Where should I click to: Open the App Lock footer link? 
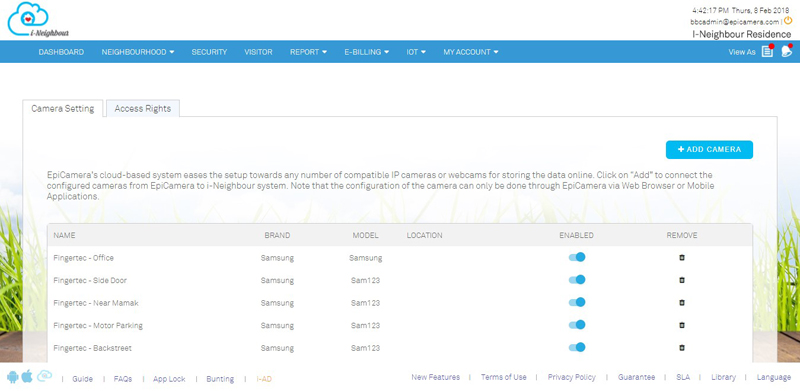point(169,379)
